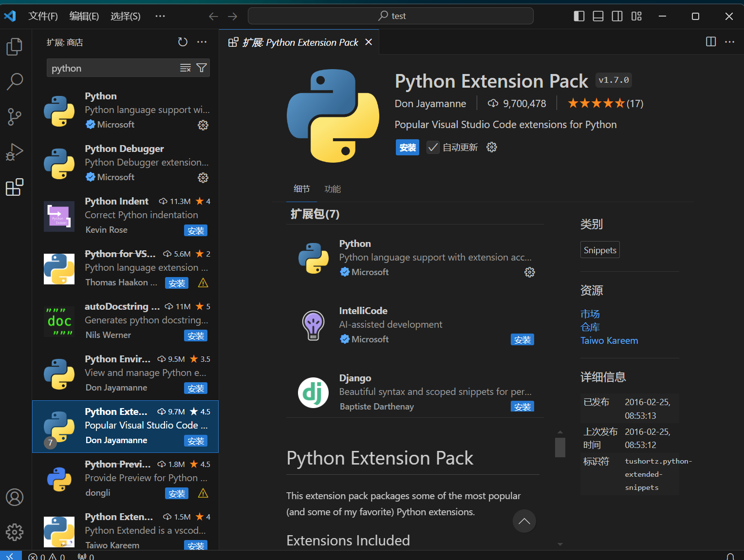This screenshot has height=560, width=744.
Task: Open the 文件(F) menu
Action: click(x=43, y=16)
